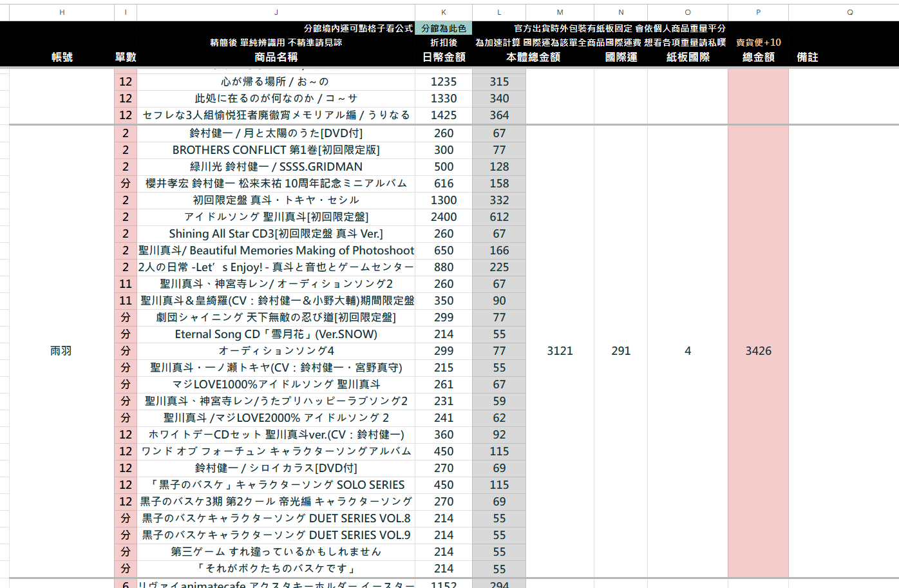Select ワンド オブ フォーチュン album cell
Image resolution: width=899 pixels, height=588 pixels.
click(276, 451)
